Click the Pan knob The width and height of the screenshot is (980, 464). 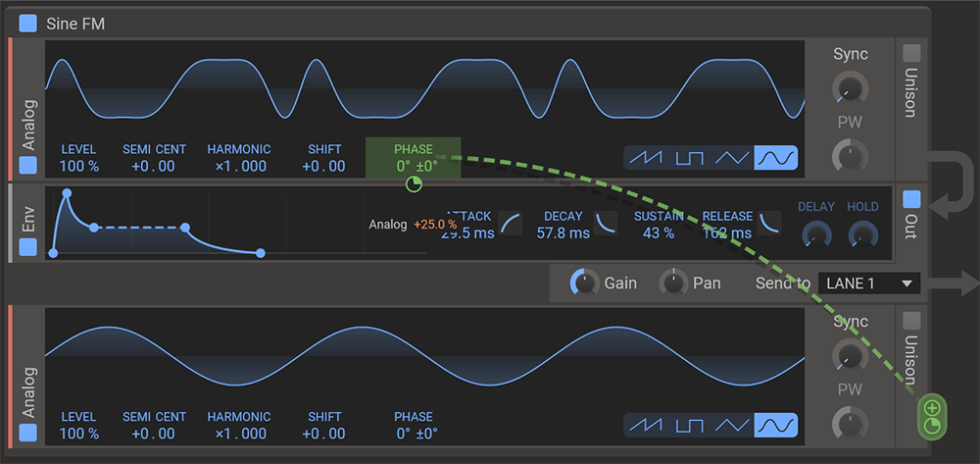tap(673, 283)
